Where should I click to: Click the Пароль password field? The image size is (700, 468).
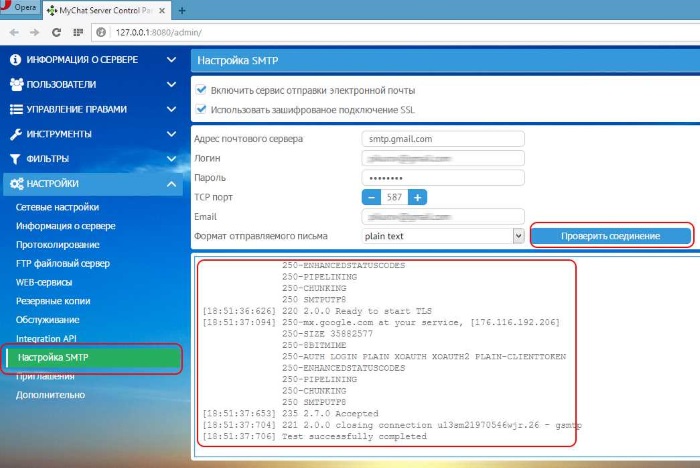click(443, 178)
